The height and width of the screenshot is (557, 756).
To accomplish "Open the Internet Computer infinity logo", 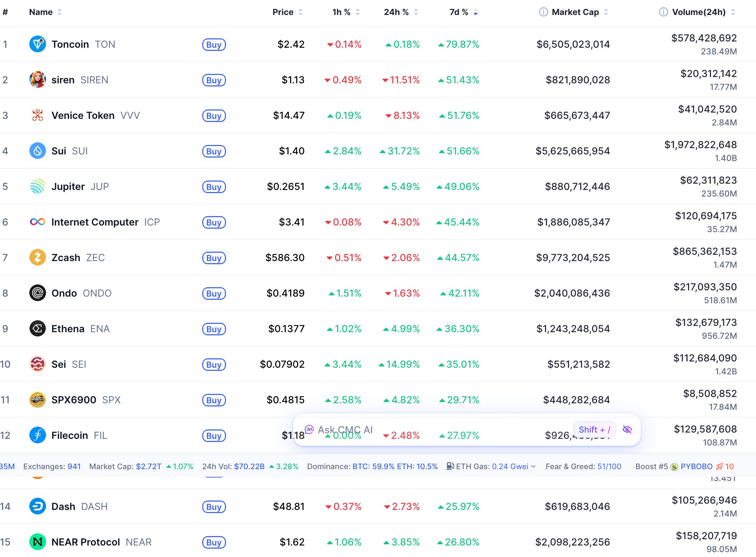I will pos(38,222).
